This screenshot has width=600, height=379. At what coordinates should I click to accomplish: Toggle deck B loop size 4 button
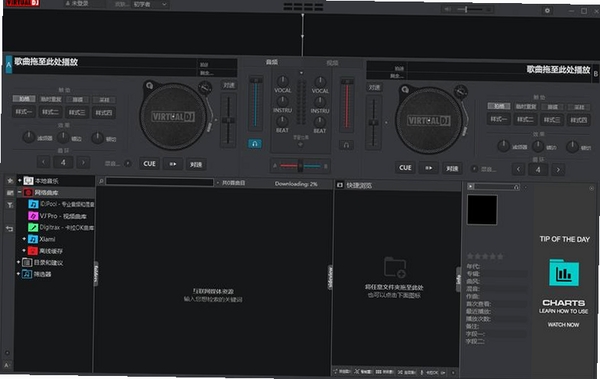coord(538,170)
